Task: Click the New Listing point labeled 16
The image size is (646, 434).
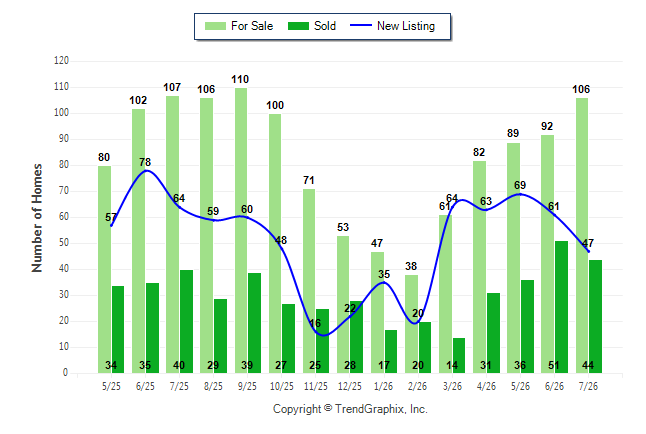Action: (x=323, y=335)
